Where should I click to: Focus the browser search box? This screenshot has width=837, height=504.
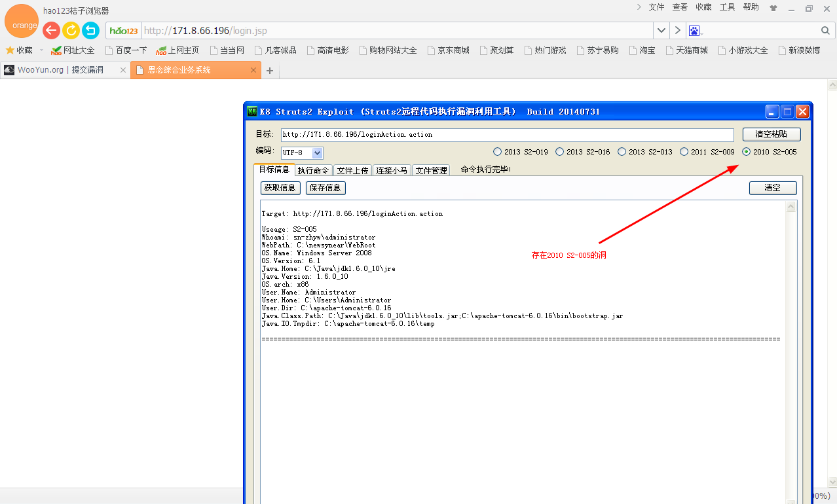point(762,31)
